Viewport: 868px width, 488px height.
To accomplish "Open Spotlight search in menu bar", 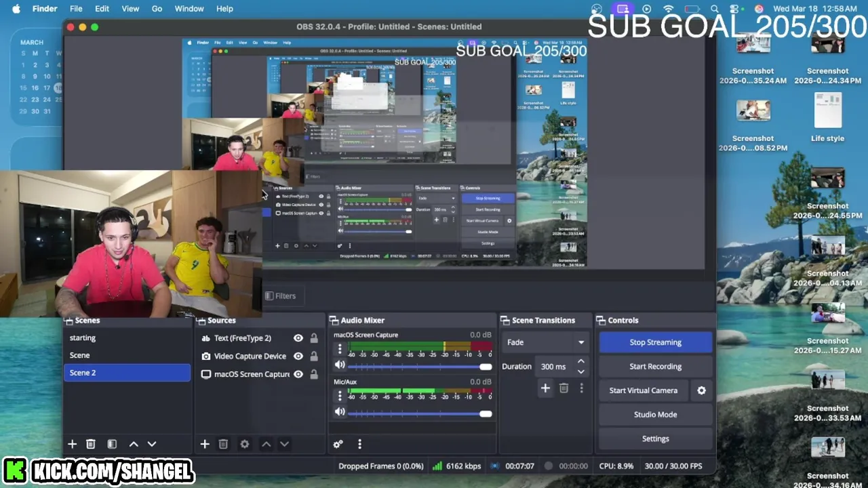I will [714, 9].
